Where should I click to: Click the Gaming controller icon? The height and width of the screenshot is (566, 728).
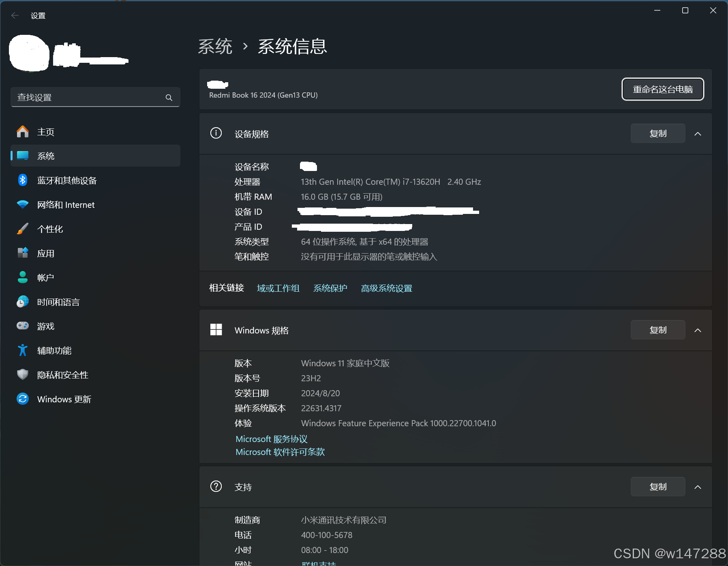(23, 325)
